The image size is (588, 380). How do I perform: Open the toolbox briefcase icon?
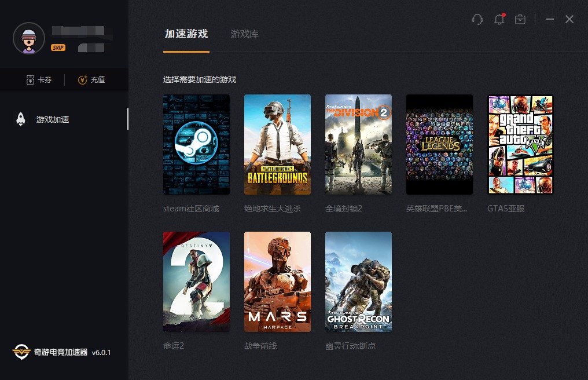[520, 19]
